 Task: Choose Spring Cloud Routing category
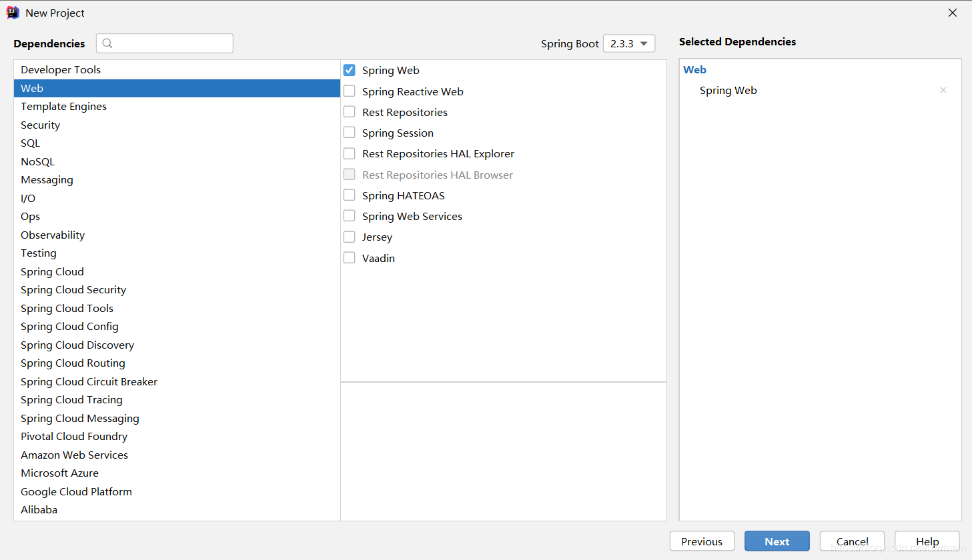177,363
